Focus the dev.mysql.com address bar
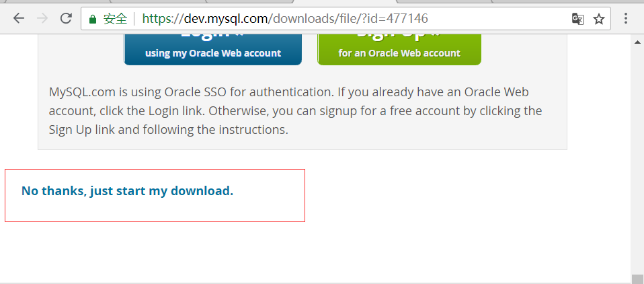The width and height of the screenshot is (644, 284). (336, 18)
